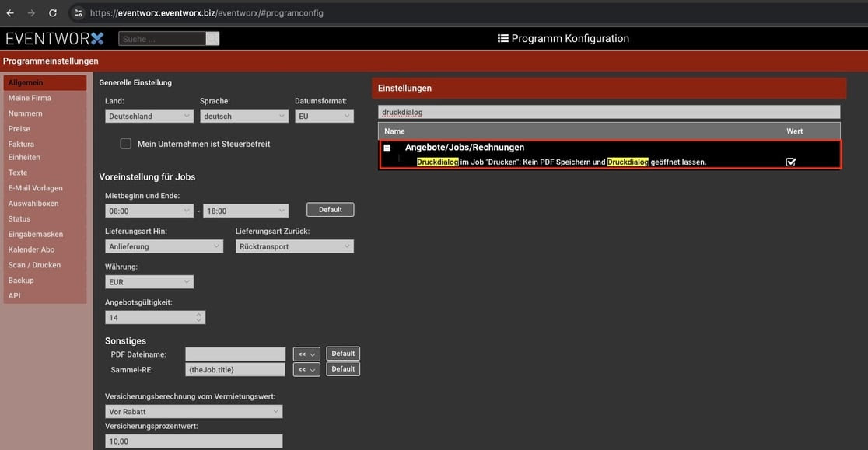The height and width of the screenshot is (450, 868).
Task: Focus the settings filter field 'druckdialog'
Action: click(x=609, y=112)
